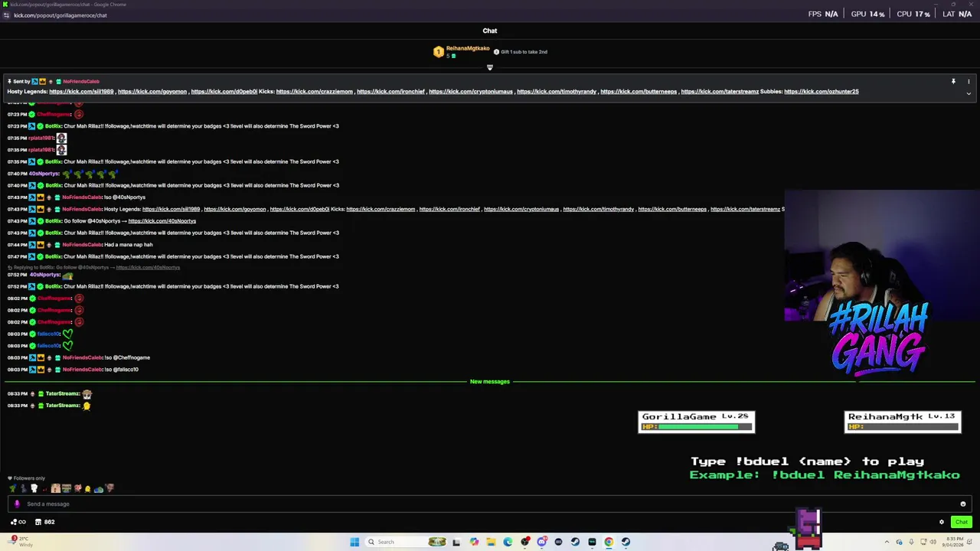
Task: Click first TaterStreamz username at 08:33 PM
Action: click(x=63, y=393)
